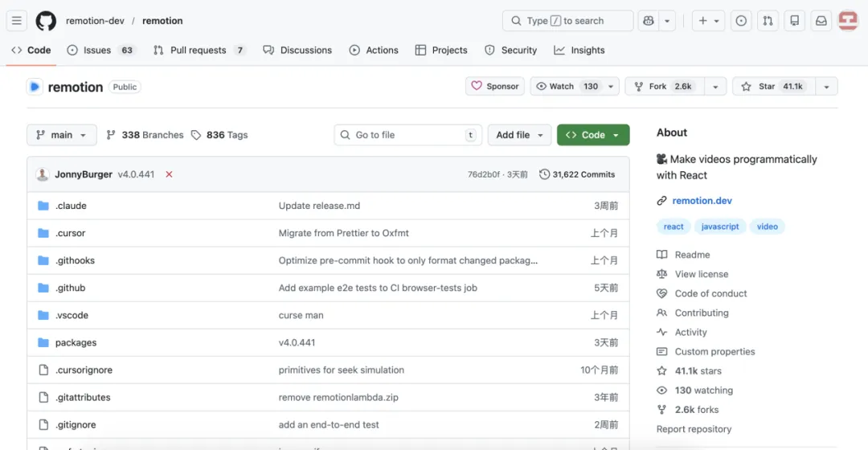The height and width of the screenshot is (450, 868).
Task: Click the Readme book icon
Action: click(661, 255)
